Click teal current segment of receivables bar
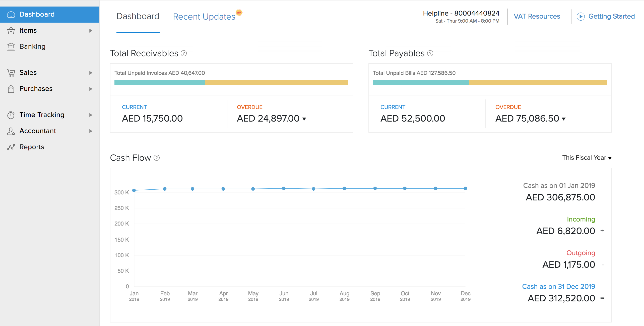The height and width of the screenshot is (326, 644). (x=160, y=82)
